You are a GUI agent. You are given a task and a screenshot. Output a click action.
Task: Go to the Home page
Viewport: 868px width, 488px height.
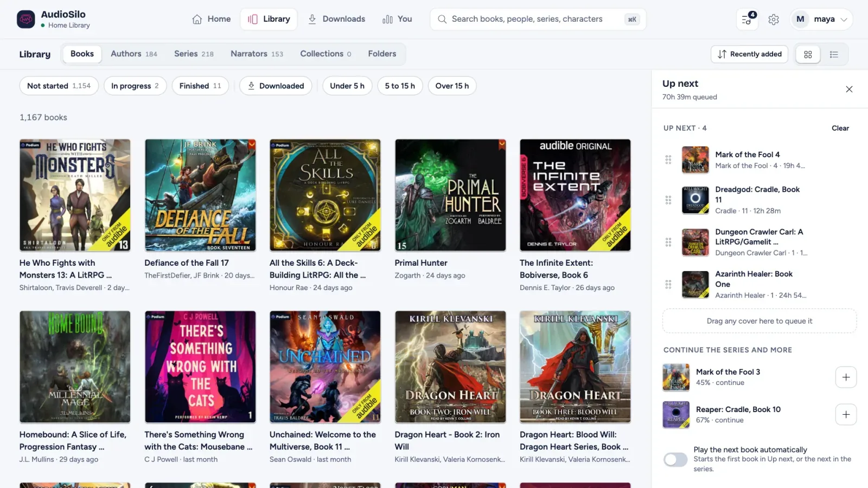211,19
